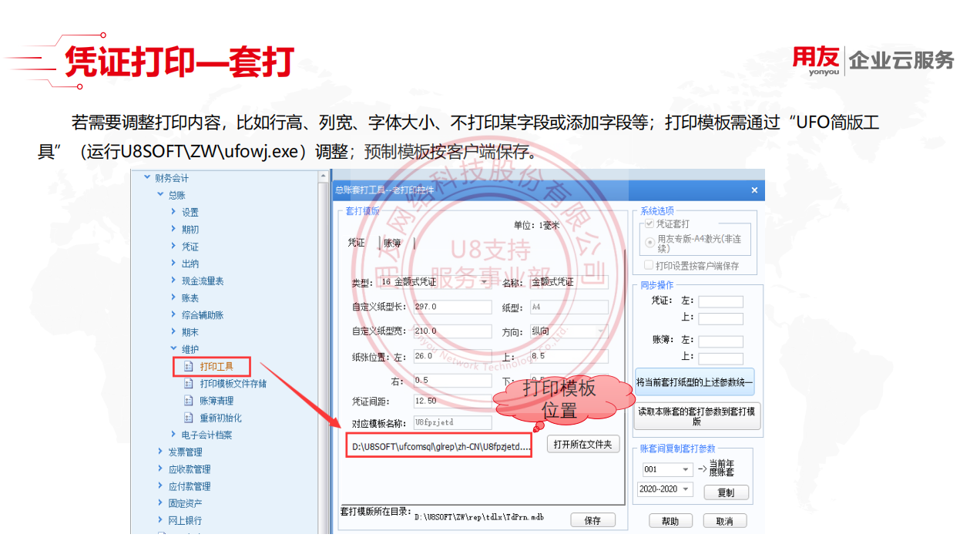Click the 纸张位置 左 field showing 26.0
The image size is (980, 551).
pos(451,357)
